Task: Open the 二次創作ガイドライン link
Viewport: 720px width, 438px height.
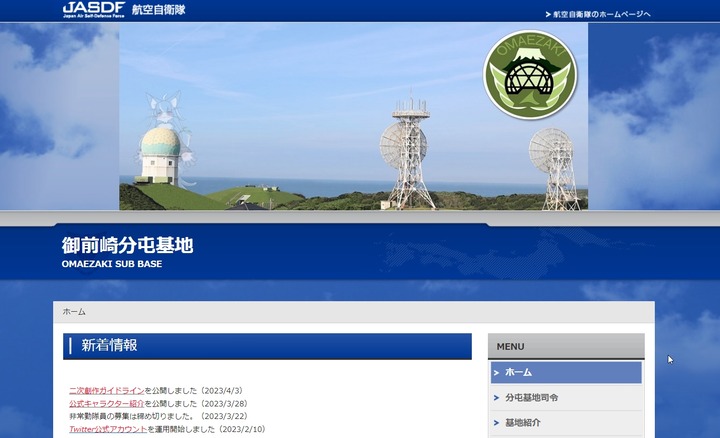Action: [x=107, y=391]
